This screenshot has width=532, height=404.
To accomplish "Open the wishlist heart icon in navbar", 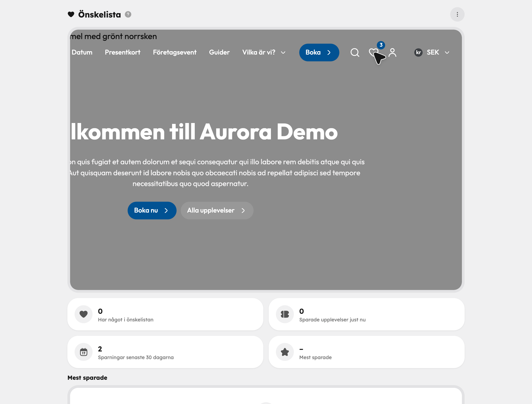I will (373, 53).
